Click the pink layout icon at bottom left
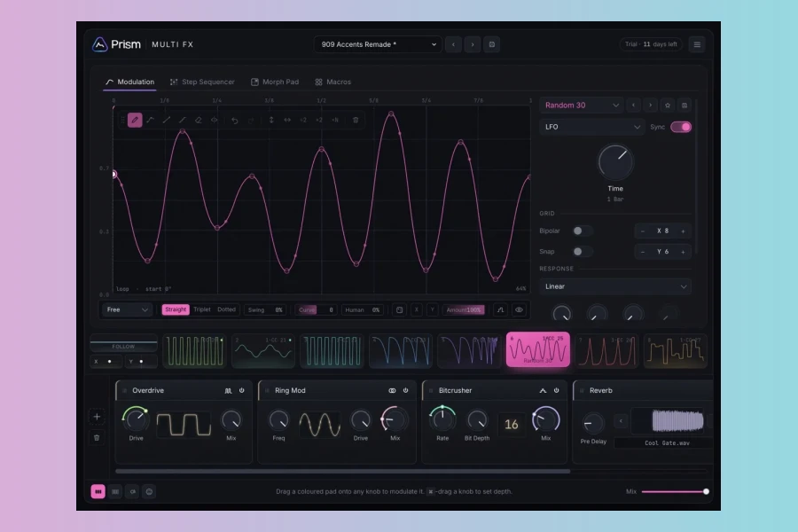 point(98,492)
